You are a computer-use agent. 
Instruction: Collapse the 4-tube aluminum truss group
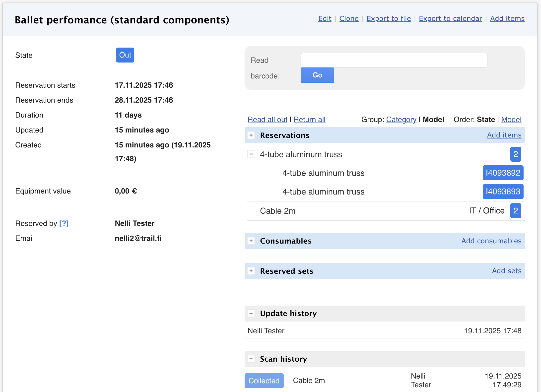point(251,154)
